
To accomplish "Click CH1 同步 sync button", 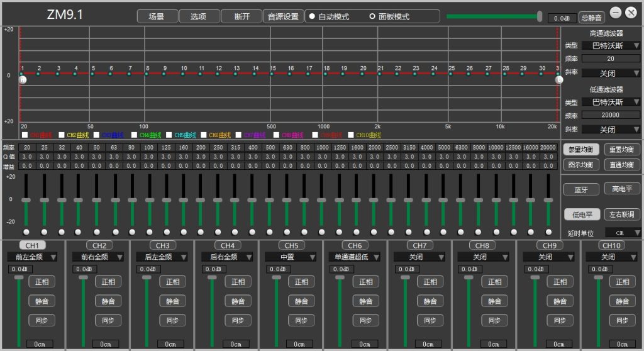I will click(x=42, y=320).
